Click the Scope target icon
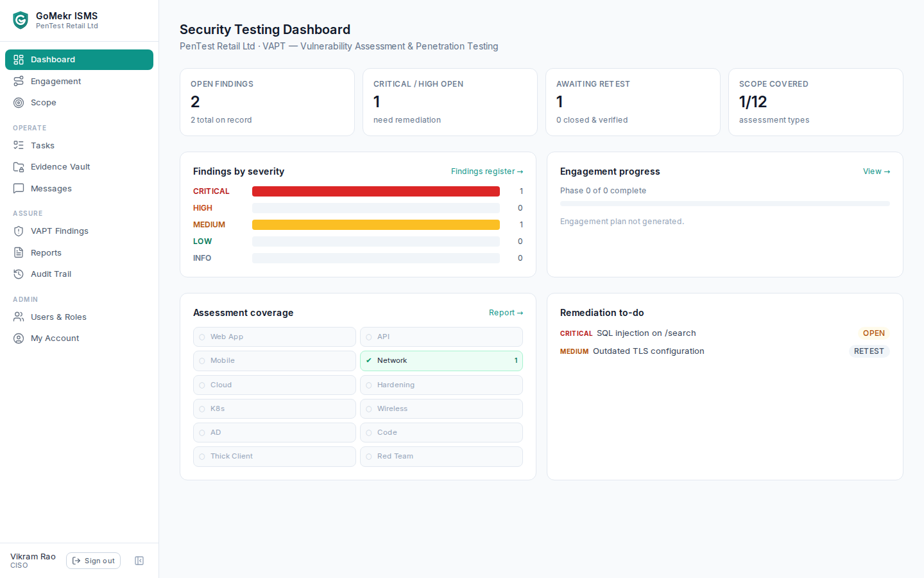This screenshot has height=578, width=924. pyautogui.click(x=19, y=103)
